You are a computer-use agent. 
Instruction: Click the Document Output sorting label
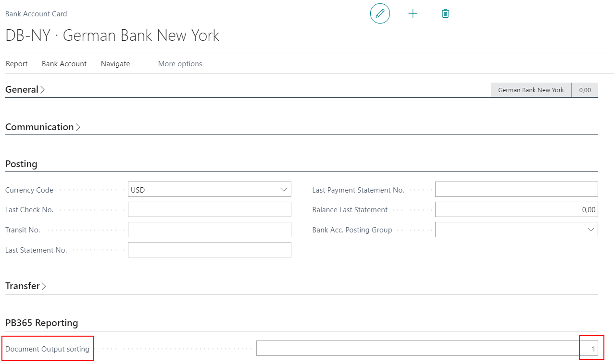tap(47, 349)
